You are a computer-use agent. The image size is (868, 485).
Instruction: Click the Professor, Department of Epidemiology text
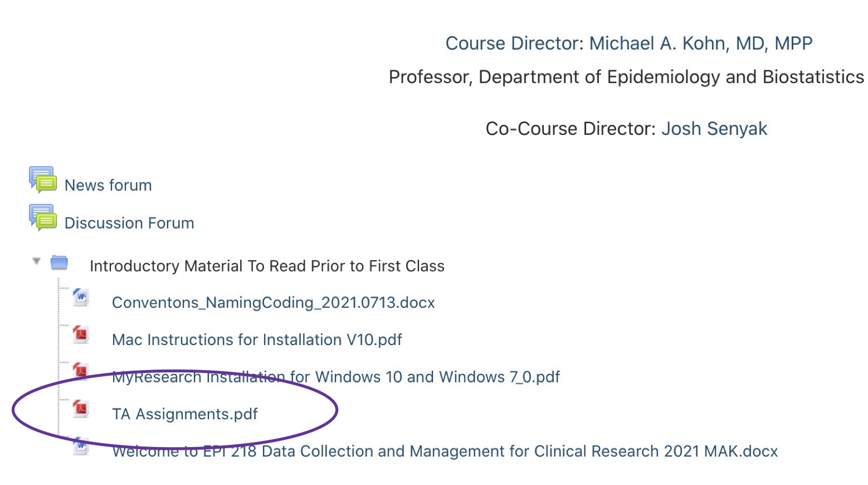pyautogui.click(x=626, y=77)
